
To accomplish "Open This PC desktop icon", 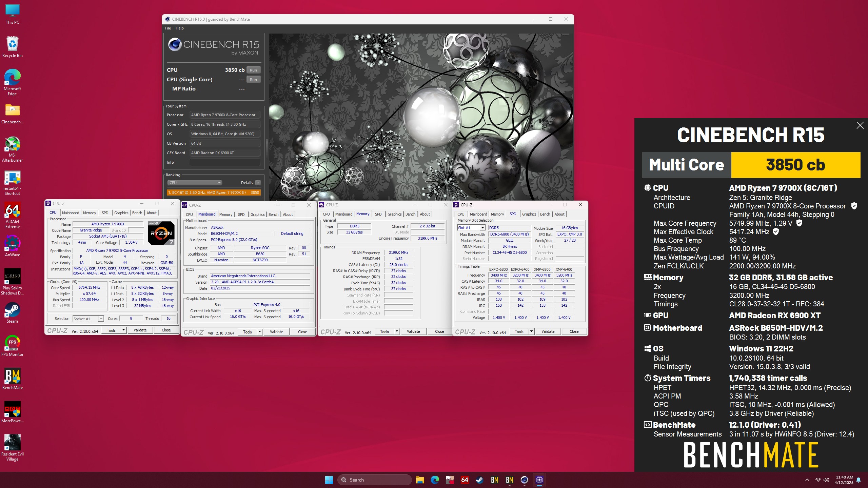I will pyautogui.click(x=12, y=14).
